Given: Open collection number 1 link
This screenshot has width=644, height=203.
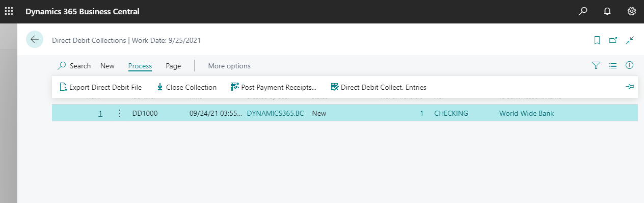Looking at the screenshot, I should point(100,113).
